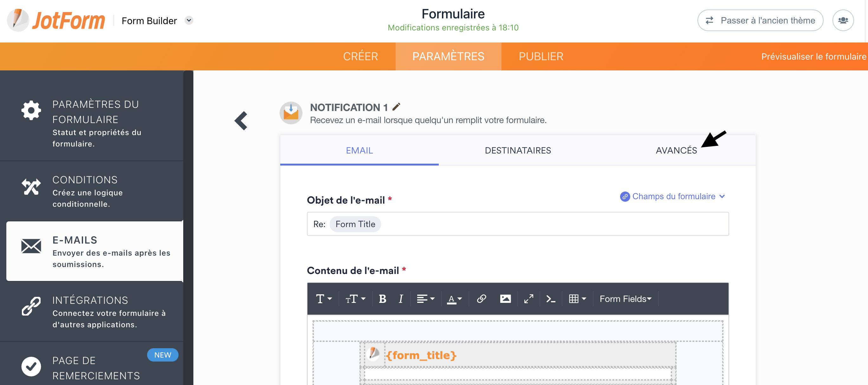Open the text alignment dropdown
The height and width of the screenshot is (385, 868).
(x=425, y=299)
